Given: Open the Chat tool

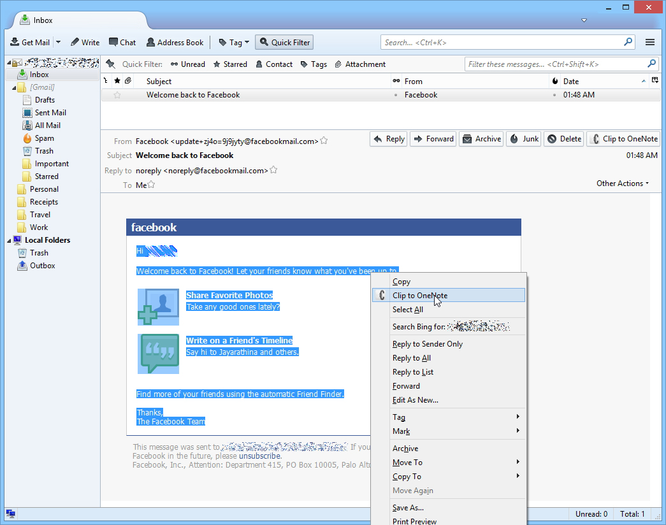Looking at the screenshot, I should [x=122, y=42].
